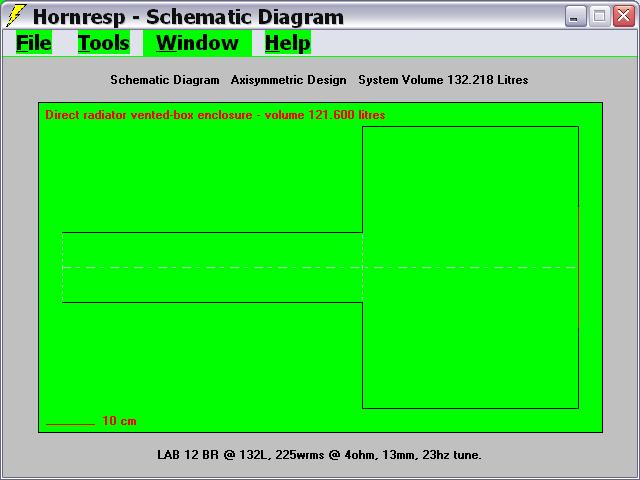This screenshot has height=480, width=640.
Task: Click the Hornresp lightning bolt icon
Action: 16,16
